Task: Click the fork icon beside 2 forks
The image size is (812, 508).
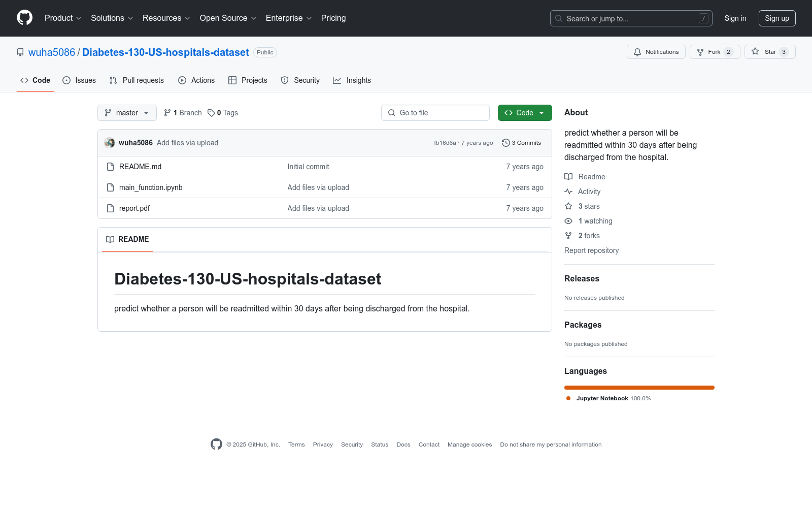Action: coord(568,236)
